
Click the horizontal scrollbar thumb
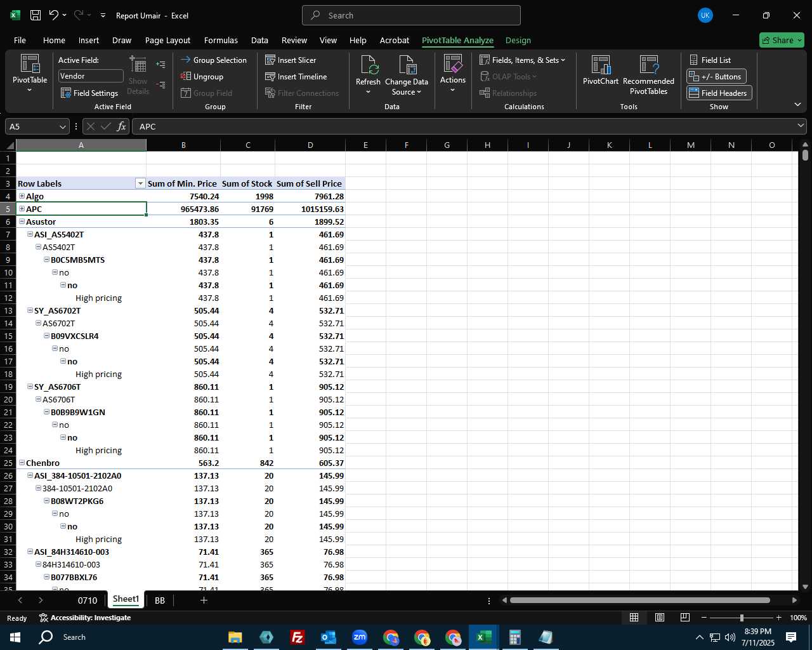click(639, 600)
